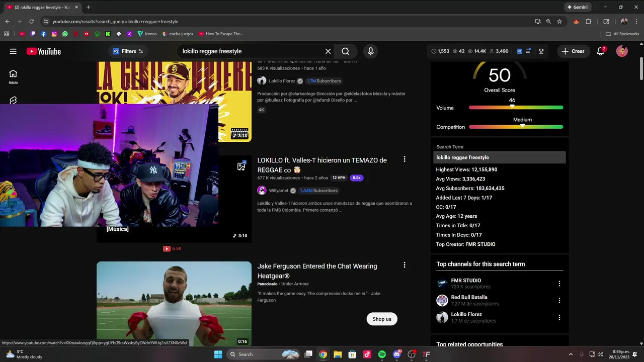Click the magnifier search button
The image size is (644, 362).
(346, 51)
